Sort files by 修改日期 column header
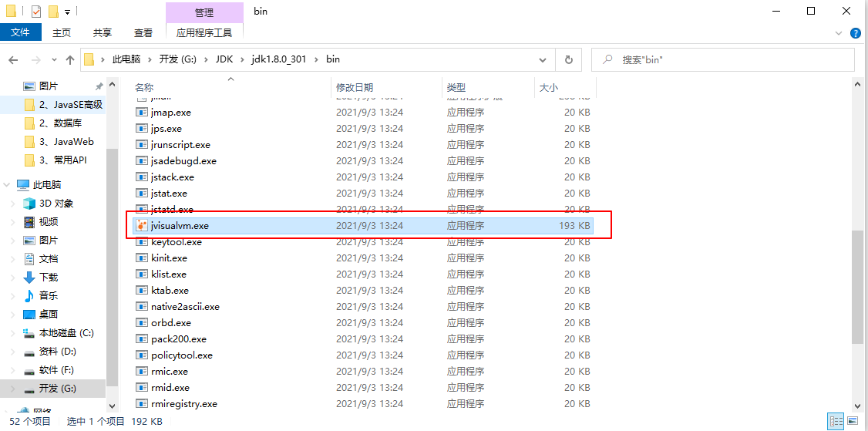Screen dimensions: 868x431 [x=355, y=88]
